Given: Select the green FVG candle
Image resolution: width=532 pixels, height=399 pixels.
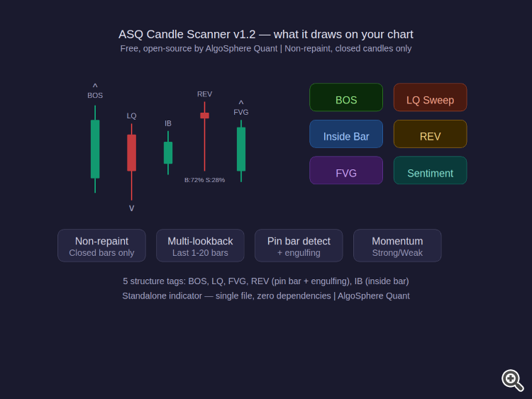Looking at the screenshot, I should (241, 149).
